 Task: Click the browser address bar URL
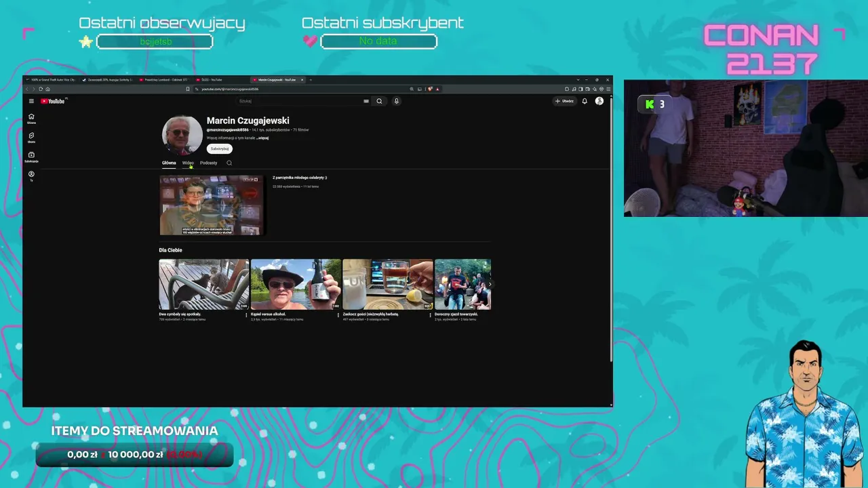[x=231, y=89]
